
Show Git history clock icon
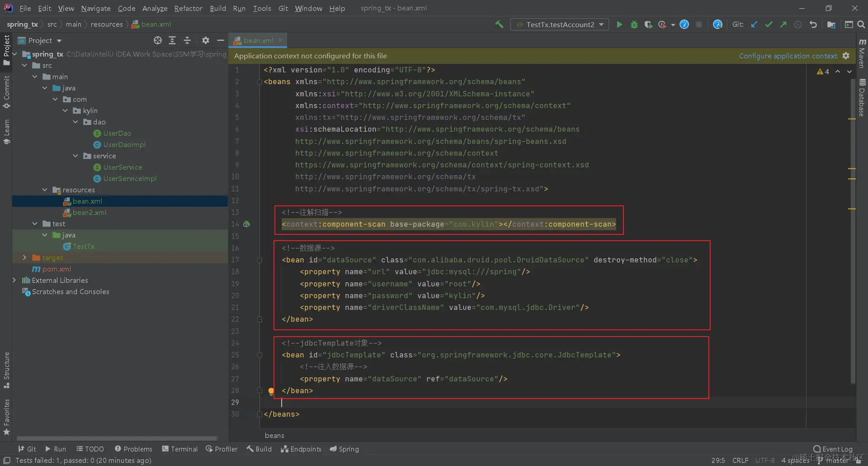(798, 24)
